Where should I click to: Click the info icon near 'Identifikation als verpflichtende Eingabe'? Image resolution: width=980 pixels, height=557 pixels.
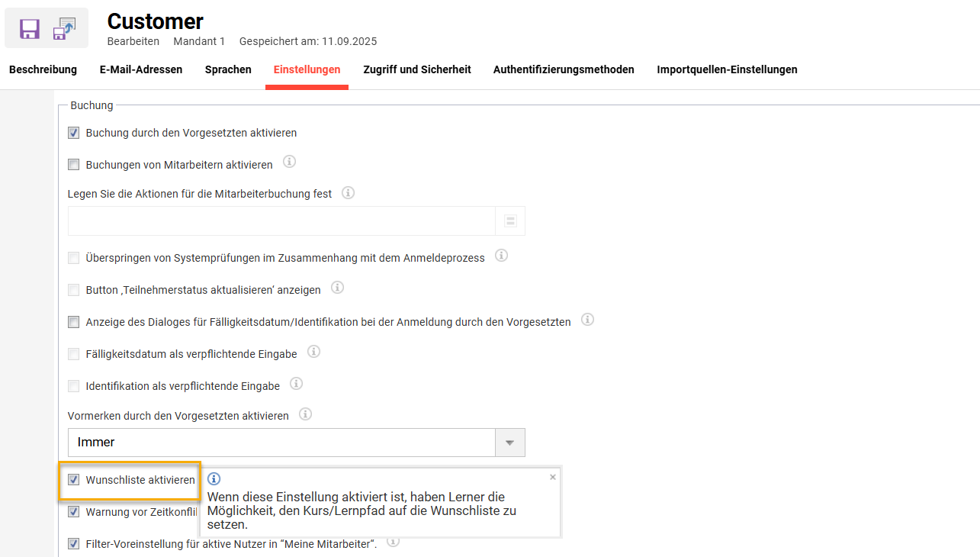(296, 384)
